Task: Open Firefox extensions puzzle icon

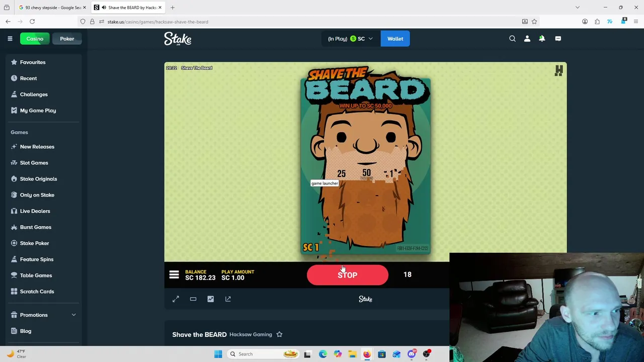Action: 597,22
